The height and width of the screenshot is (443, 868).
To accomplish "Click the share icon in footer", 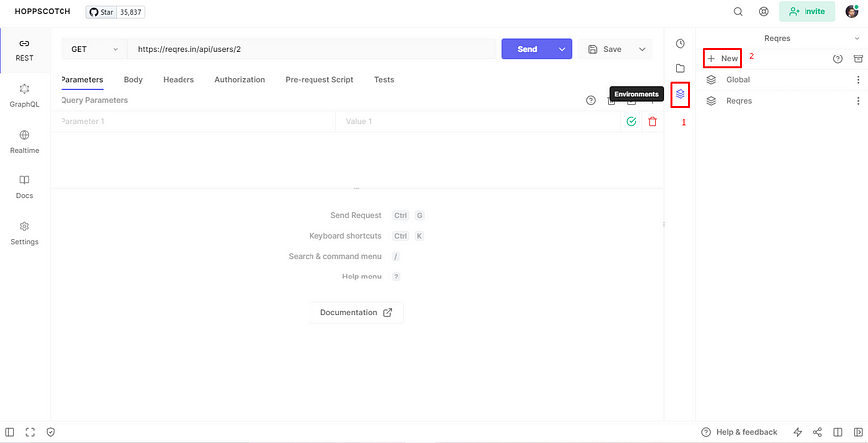I will 817,432.
